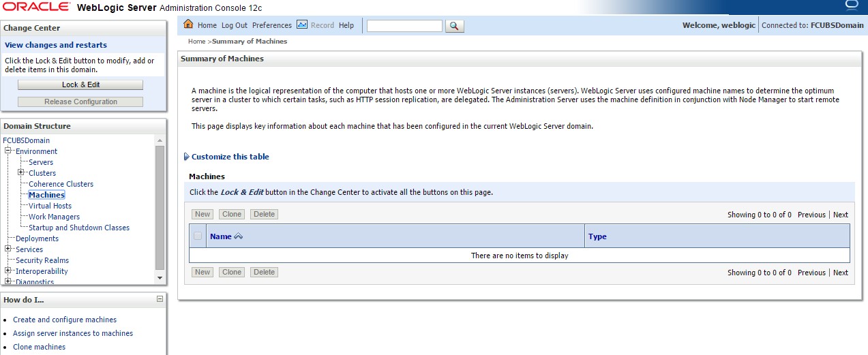The height and width of the screenshot is (355, 868).
Task: Minimize the How do I panel
Action: coord(160,299)
